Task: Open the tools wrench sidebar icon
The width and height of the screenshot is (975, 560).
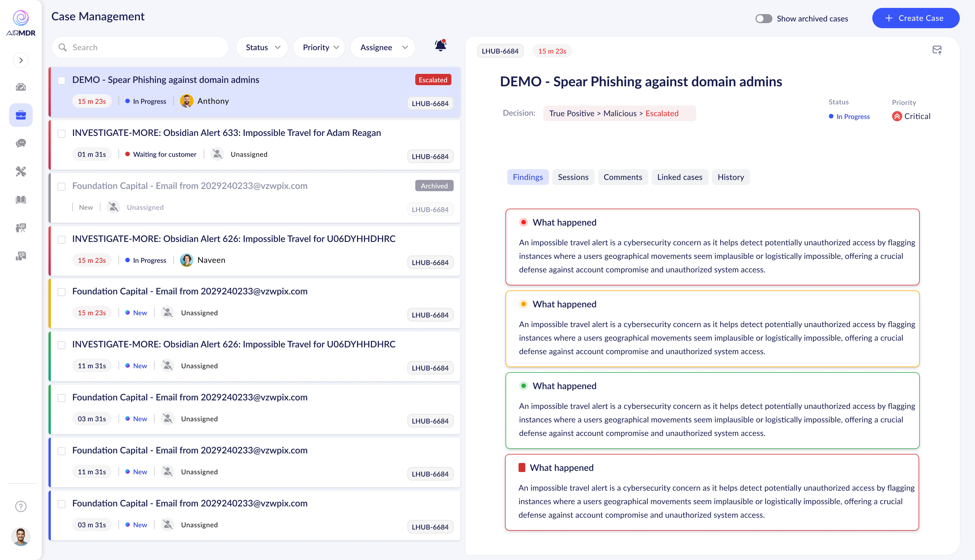Action: point(21,171)
